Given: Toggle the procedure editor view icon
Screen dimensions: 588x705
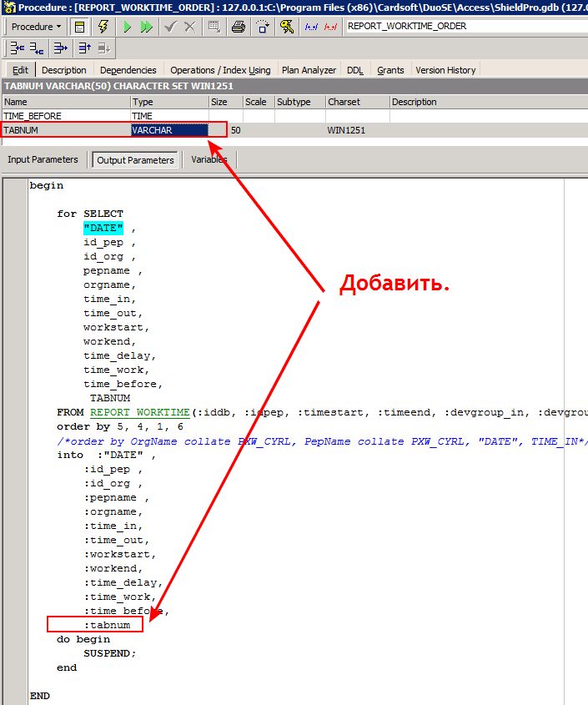Looking at the screenshot, I should [x=79, y=27].
